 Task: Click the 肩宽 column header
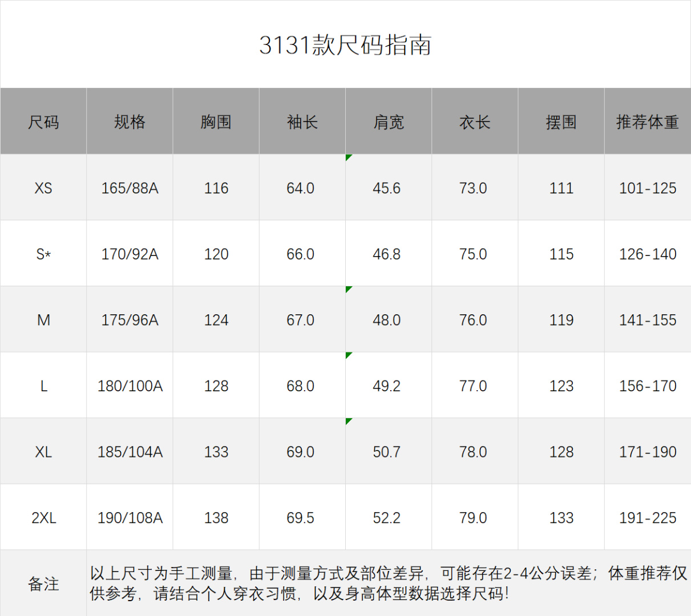389,121
